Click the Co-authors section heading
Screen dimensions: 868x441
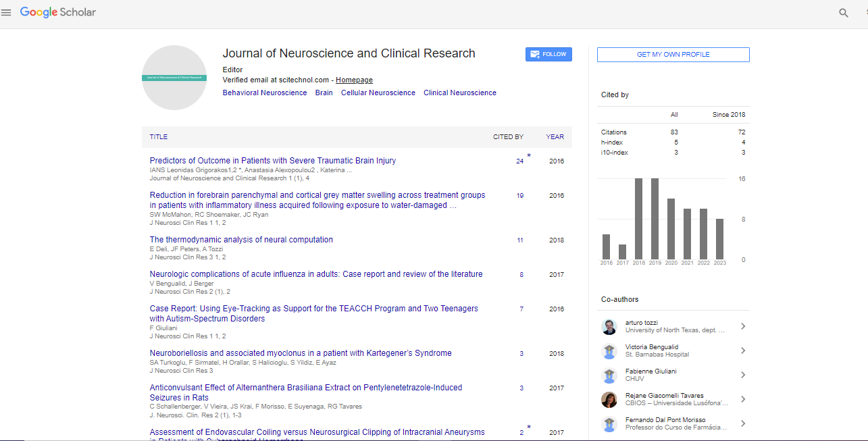click(620, 299)
